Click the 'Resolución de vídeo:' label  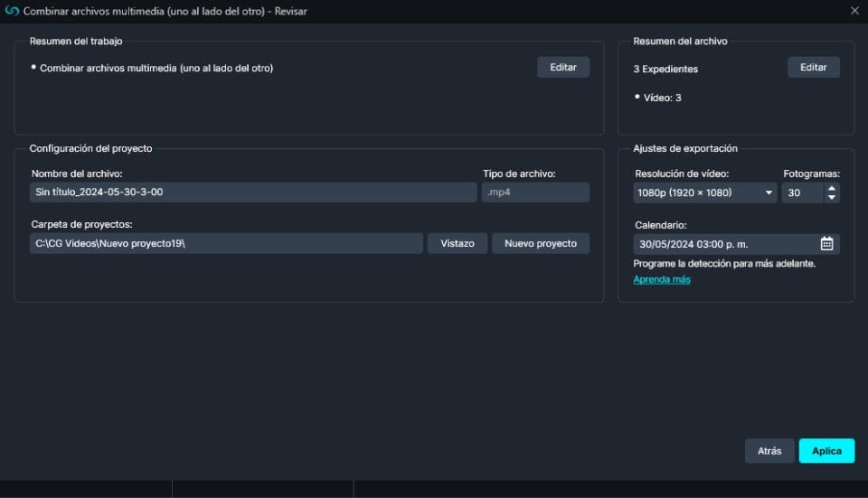682,174
